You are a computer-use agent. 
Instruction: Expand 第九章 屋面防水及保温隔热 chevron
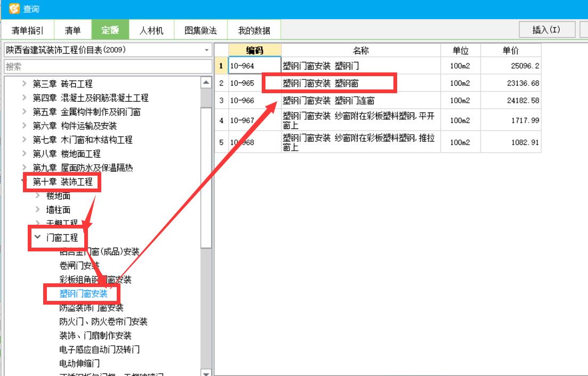(25, 167)
